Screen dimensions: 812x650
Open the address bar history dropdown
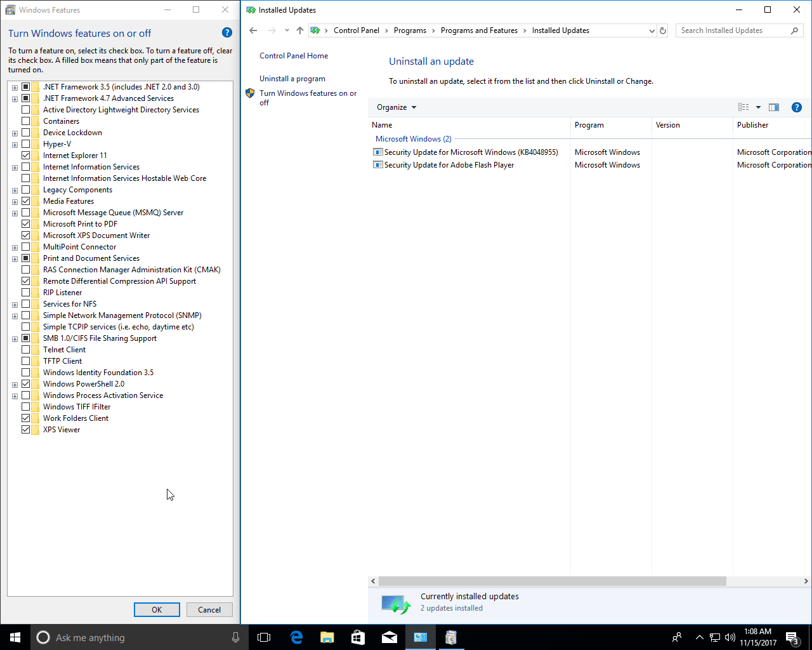tap(652, 30)
